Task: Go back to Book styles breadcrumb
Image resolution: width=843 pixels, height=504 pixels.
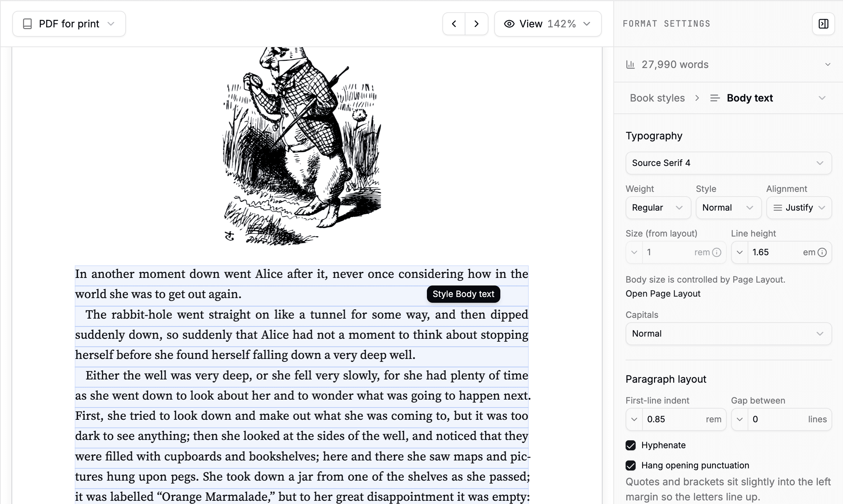Action: point(657,98)
